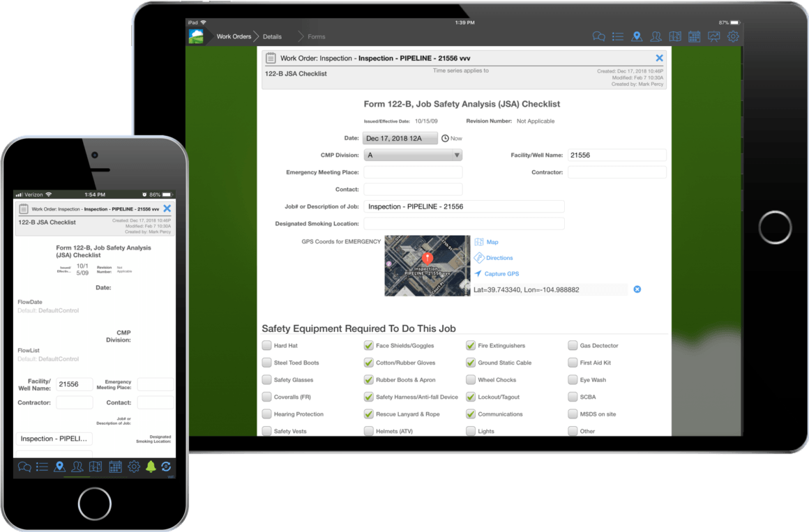
Task: Open folded map icon in iPad toolbar
Action: tap(675, 37)
